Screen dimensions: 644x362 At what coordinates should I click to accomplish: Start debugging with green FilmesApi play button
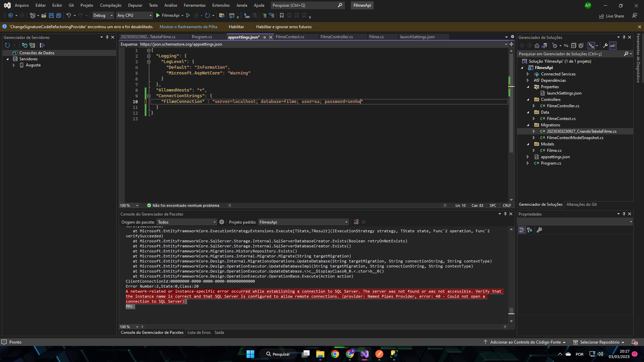[168, 15]
